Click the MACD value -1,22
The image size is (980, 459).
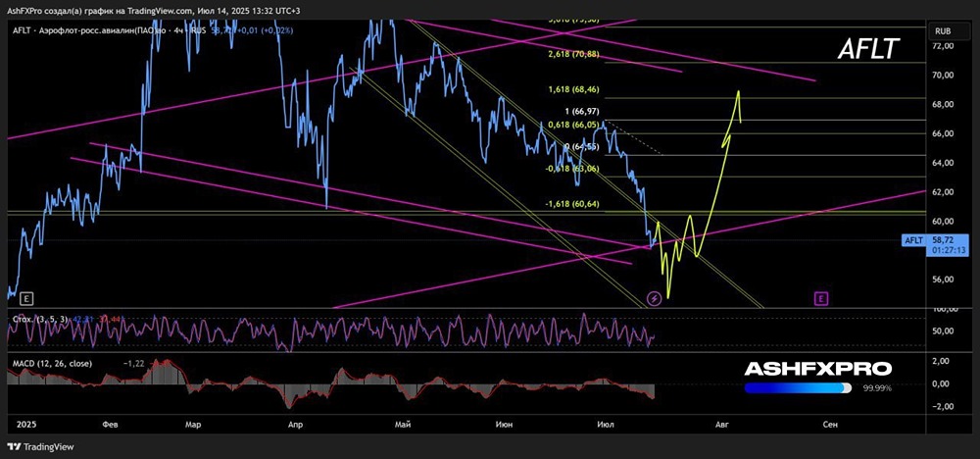(x=135, y=363)
